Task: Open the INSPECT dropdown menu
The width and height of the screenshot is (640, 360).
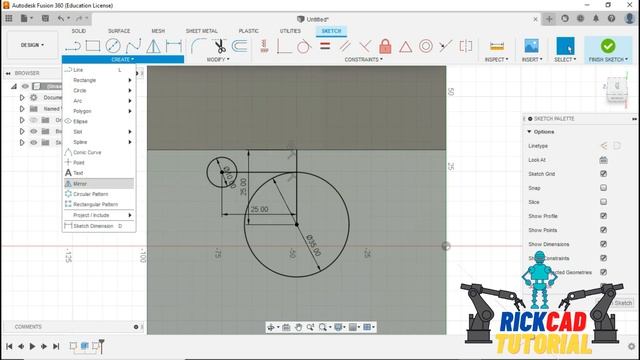Action: [497, 60]
